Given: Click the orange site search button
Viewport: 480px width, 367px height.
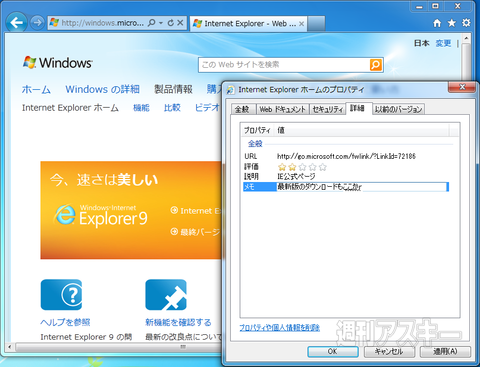Looking at the screenshot, I should coord(376,65).
